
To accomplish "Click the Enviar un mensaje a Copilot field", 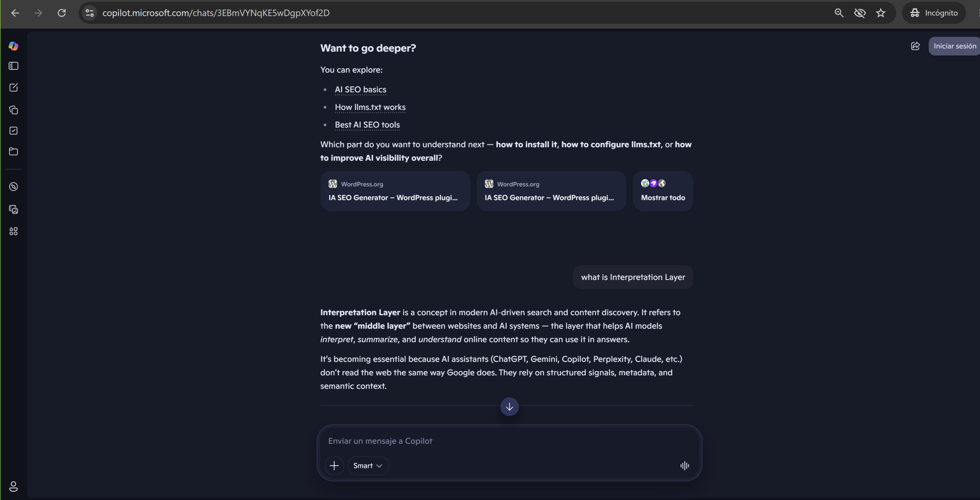I will tap(509, 441).
